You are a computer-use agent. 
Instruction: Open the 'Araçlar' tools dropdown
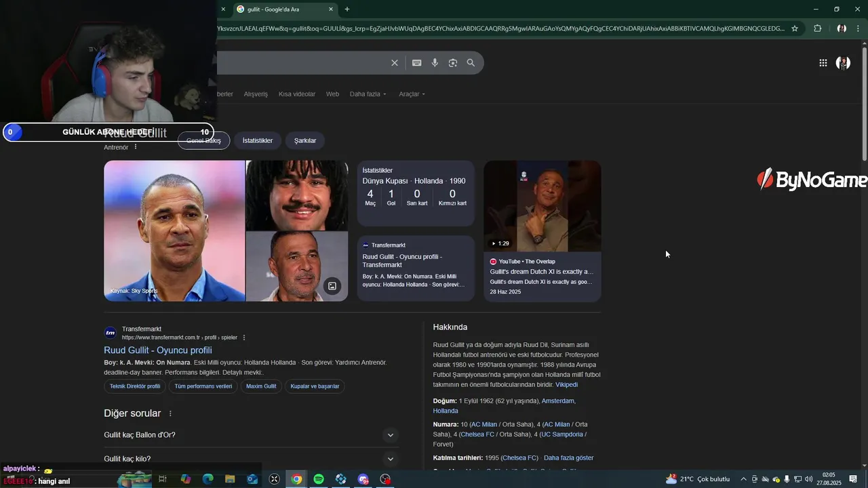pyautogui.click(x=412, y=94)
